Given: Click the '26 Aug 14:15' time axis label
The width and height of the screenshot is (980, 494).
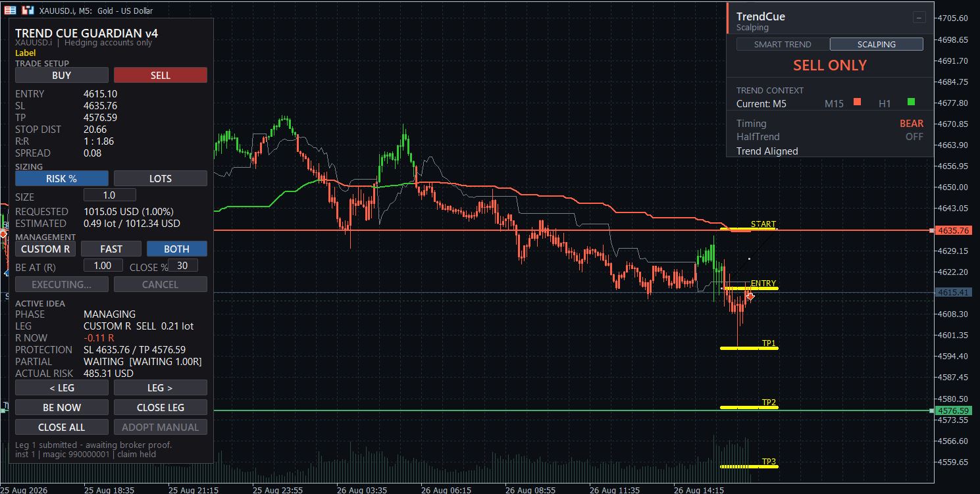Looking at the screenshot, I should click(x=698, y=489).
